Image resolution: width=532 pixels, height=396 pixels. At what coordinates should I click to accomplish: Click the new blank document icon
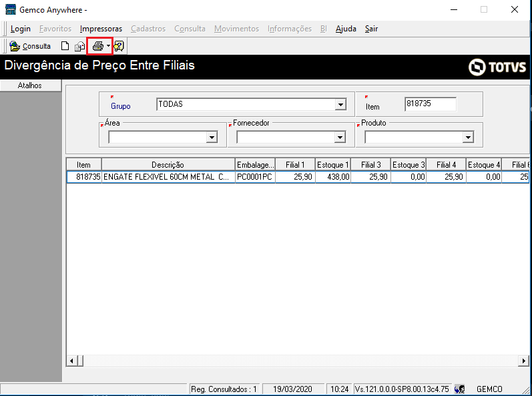point(65,46)
